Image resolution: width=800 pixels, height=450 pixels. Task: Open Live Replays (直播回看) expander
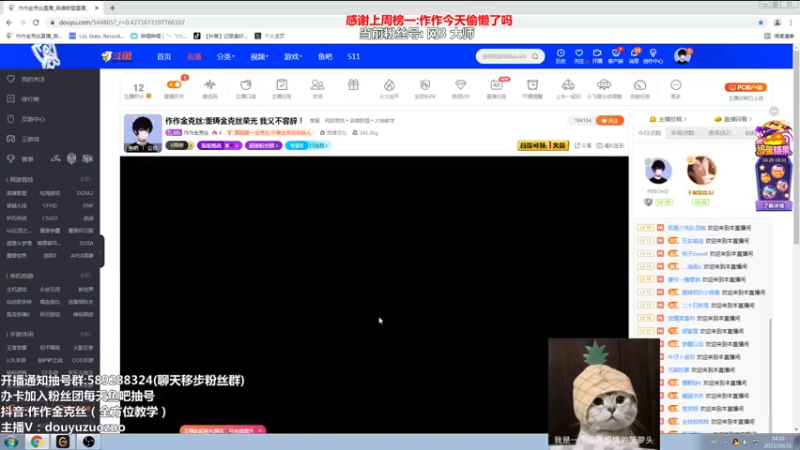tap(733, 119)
